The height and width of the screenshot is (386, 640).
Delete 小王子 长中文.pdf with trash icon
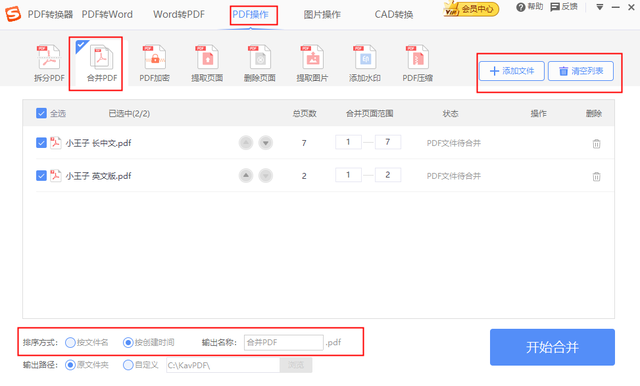(x=596, y=144)
